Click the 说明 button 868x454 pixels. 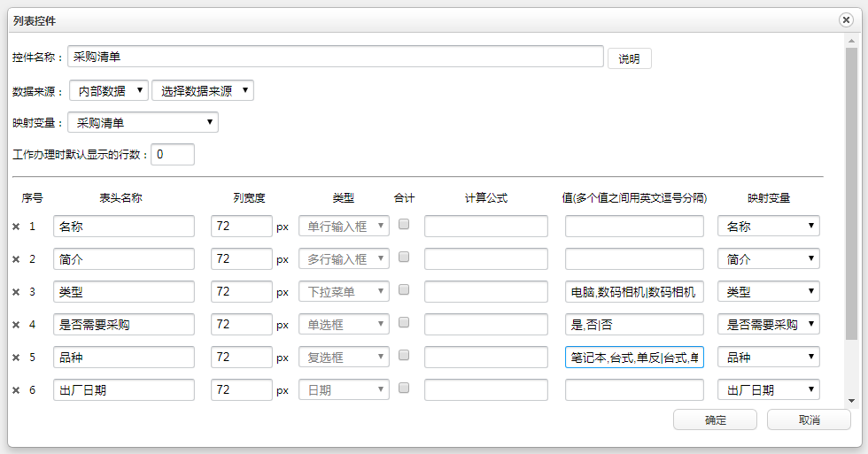coord(629,58)
